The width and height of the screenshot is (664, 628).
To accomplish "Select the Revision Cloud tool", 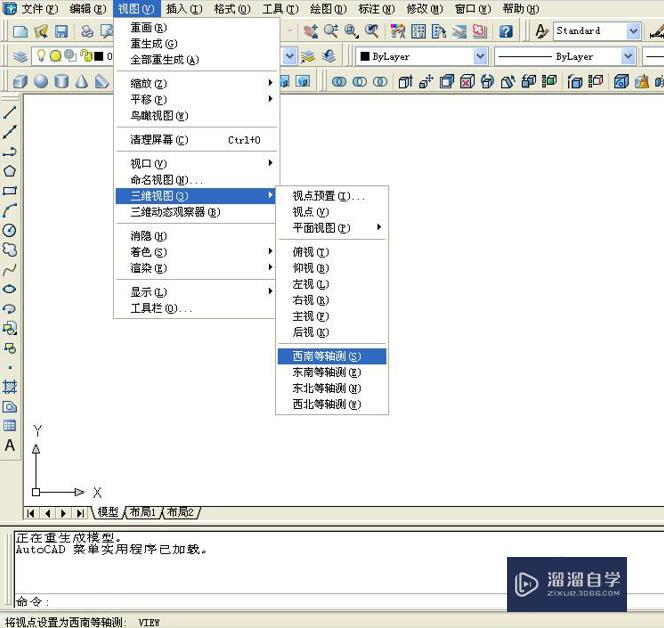I will [9, 249].
